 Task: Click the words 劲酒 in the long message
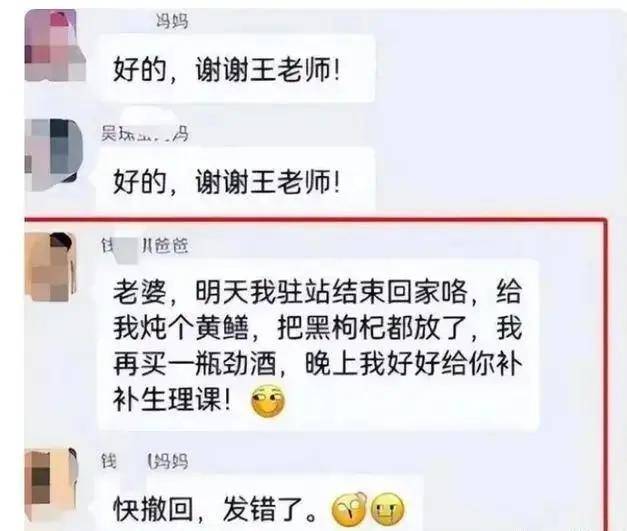[249, 365]
